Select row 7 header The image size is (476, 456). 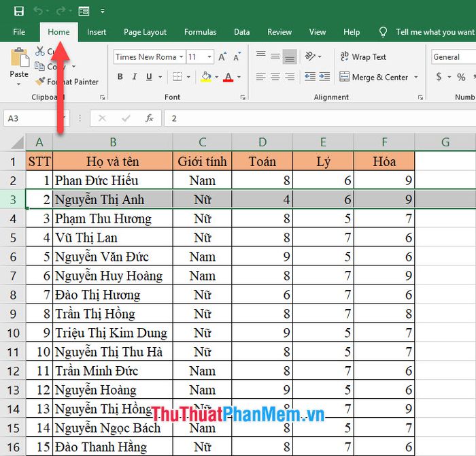click(13, 276)
